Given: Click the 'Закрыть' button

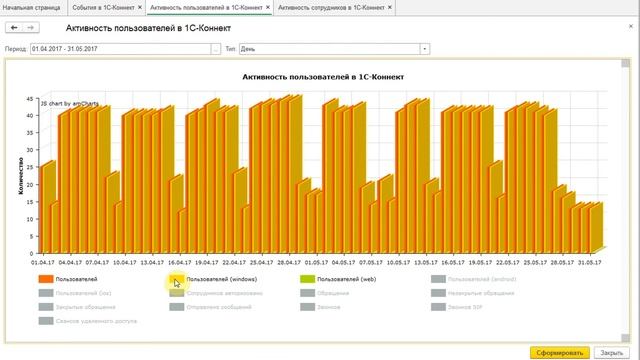Looking at the screenshot, I should [611, 353].
